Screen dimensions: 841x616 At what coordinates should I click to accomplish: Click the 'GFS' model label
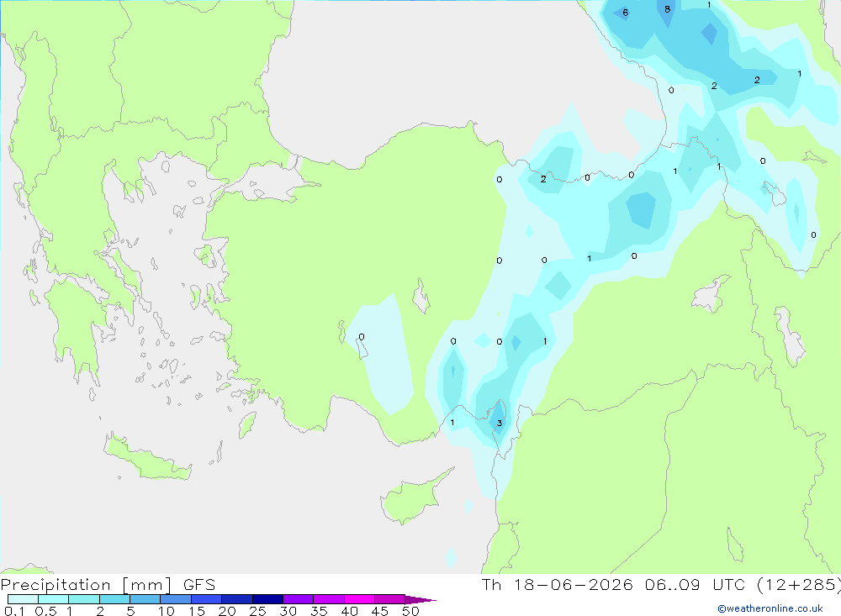[199, 585]
